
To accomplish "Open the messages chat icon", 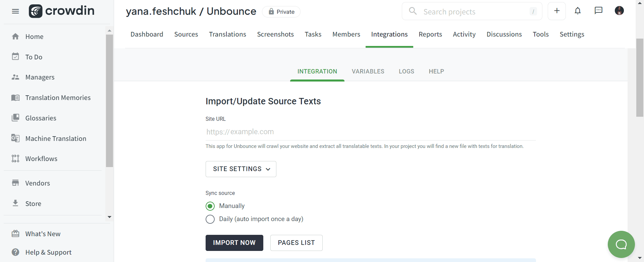I will click(598, 11).
